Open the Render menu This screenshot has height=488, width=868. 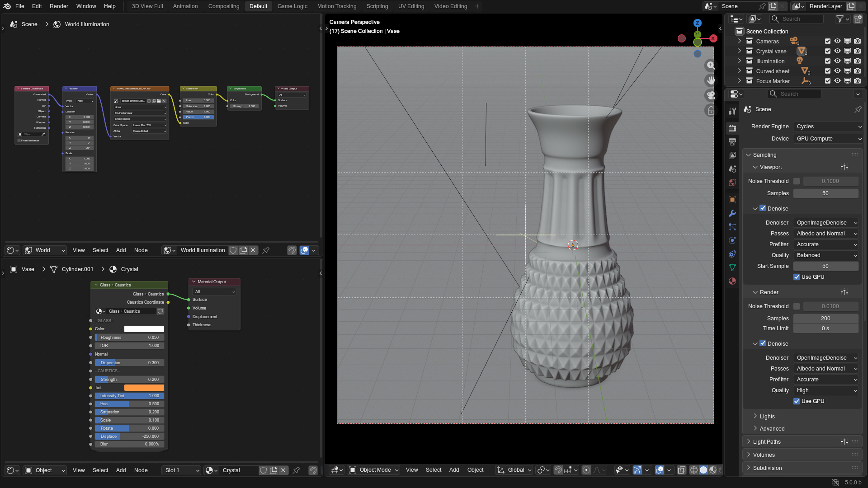(59, 6)
